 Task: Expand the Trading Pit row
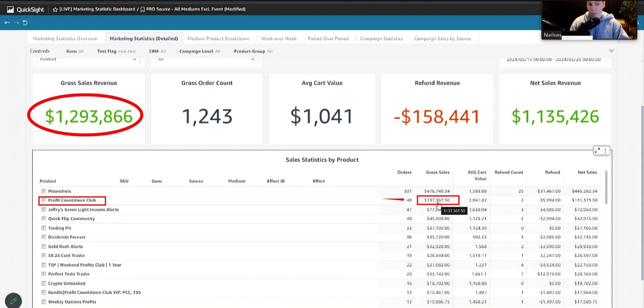pyautogui.click(x=44, y=228)
